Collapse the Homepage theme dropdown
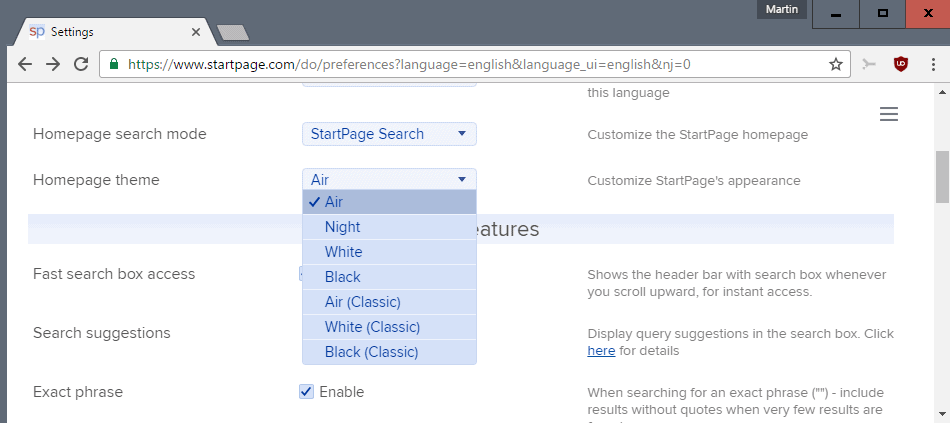This screenshot has height=423, width=950. pyautogui.click(x=390, y=179)
